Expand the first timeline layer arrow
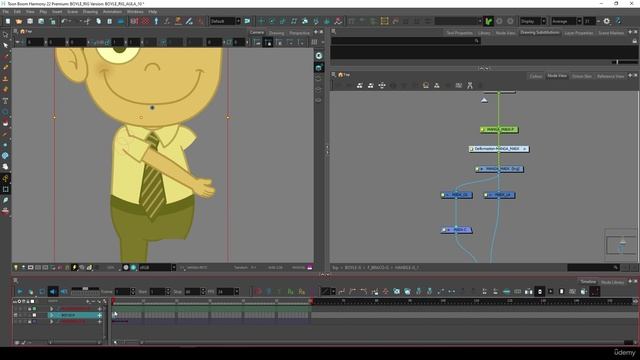Screen dimensions: 640x360 [x=51, y=309]
